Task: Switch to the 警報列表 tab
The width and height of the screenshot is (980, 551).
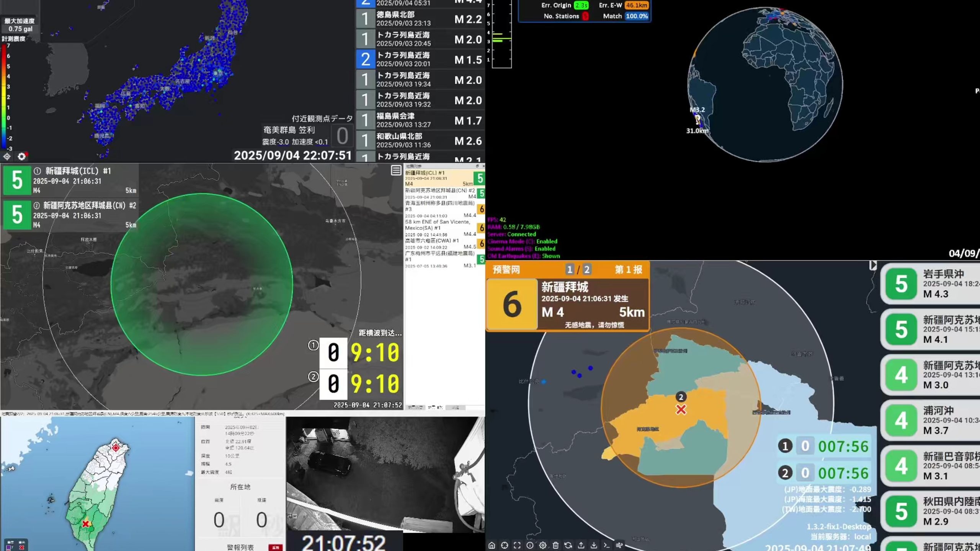Action: coord(241,546)
